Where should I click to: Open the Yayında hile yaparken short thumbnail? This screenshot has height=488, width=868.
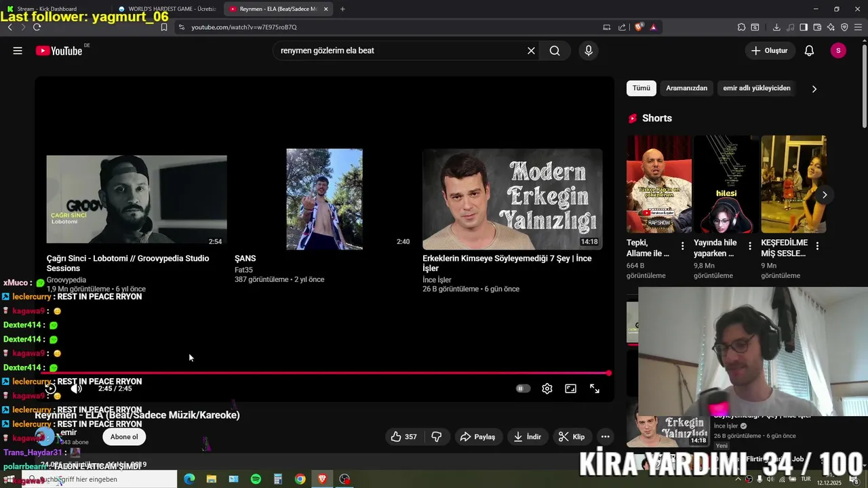click(x=726, y=184)
